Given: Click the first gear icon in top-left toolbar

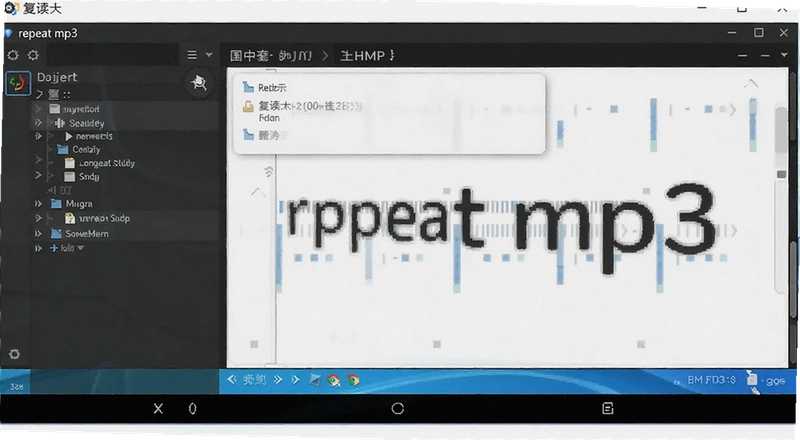Looking at the screenshot, I should coord(13,55).
